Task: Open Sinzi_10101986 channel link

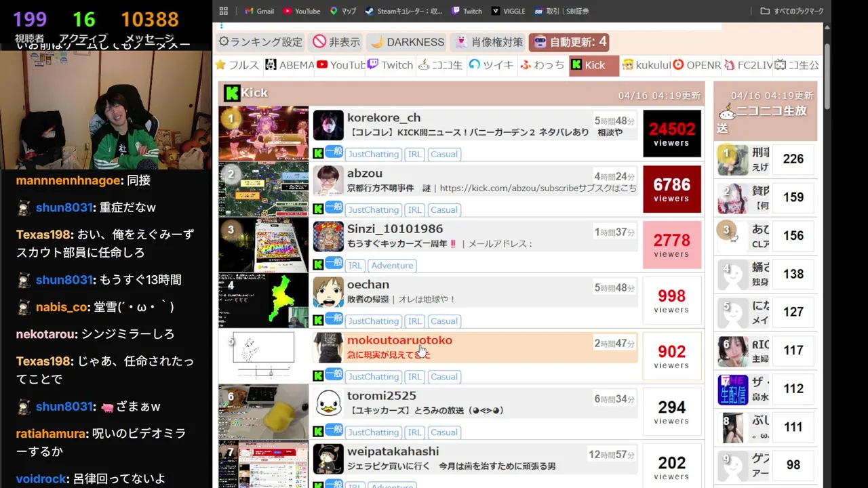Action: [395, 229]
